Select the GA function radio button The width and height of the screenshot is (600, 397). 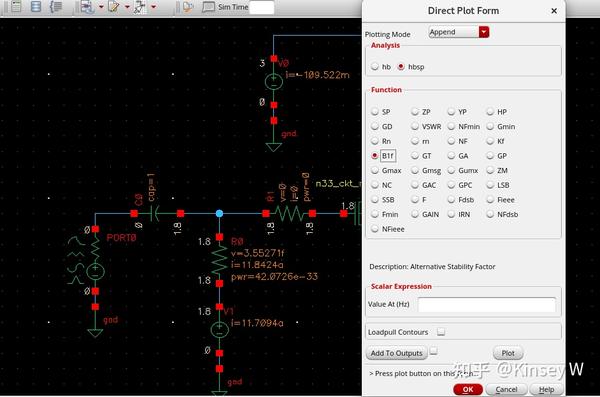[451, 155]
